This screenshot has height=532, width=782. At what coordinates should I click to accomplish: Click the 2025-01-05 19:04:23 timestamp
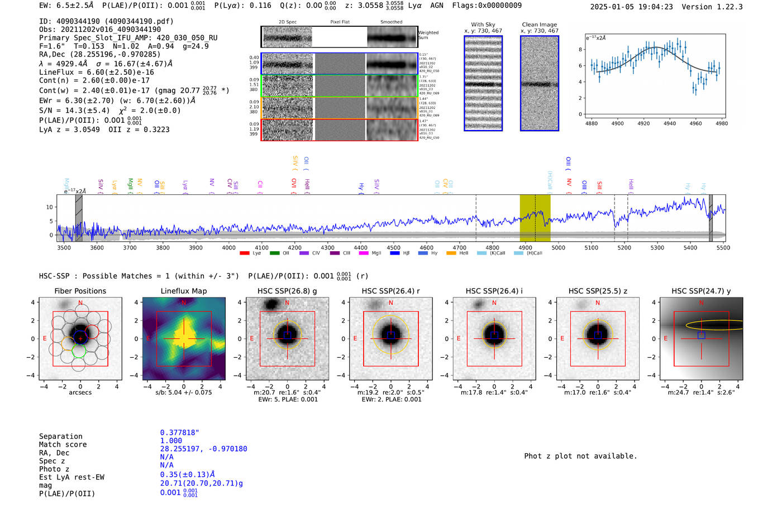click(631, 7)
